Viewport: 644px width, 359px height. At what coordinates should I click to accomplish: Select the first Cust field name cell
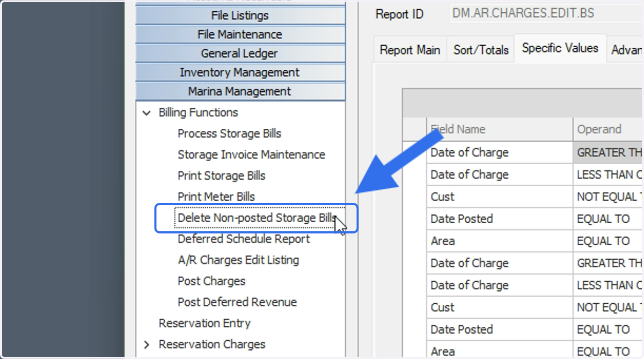[x=500, y=197]
